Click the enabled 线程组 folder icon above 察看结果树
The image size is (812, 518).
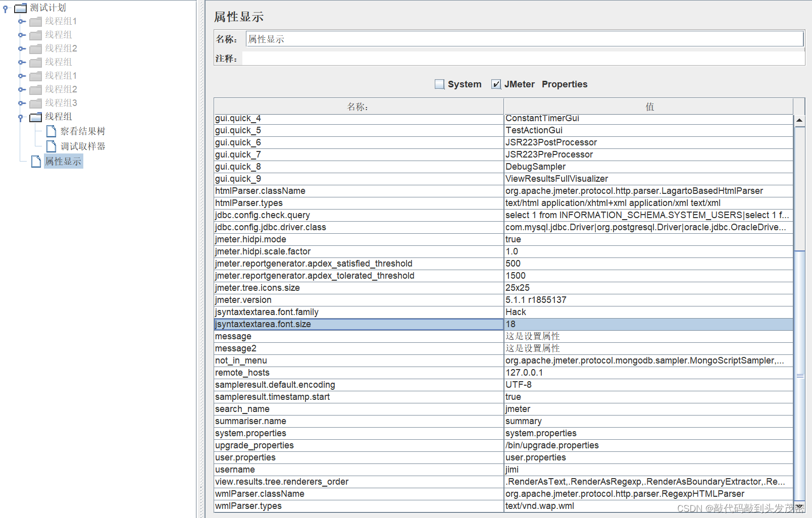[35, 117]
